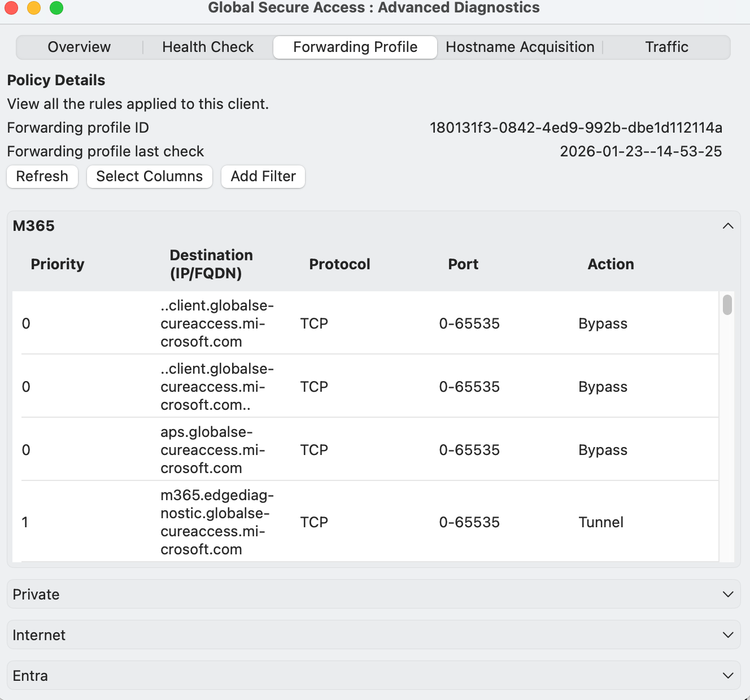Click the M365 rules table scrollbar
This screenshot has height=700, width=750.
(x=727, y=305)
